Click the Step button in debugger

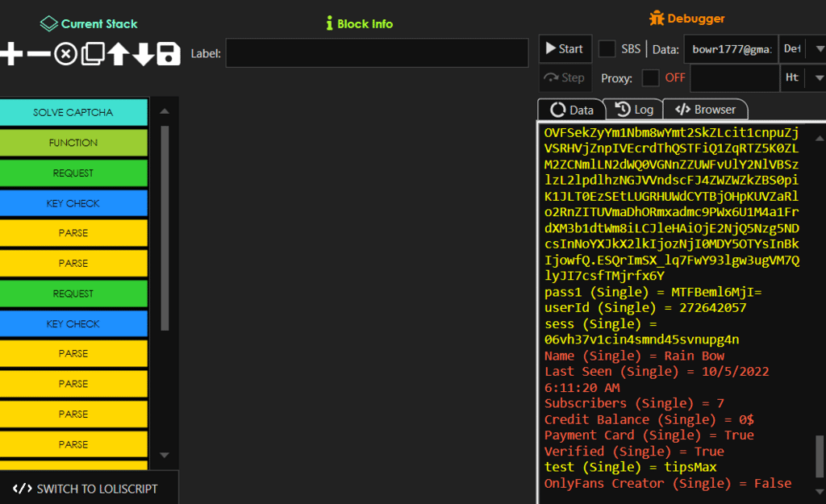coord(565,78)
